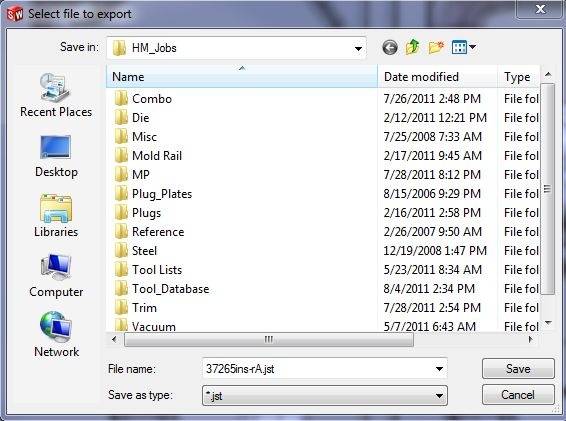Select the Trim folder

pos(135,308)
